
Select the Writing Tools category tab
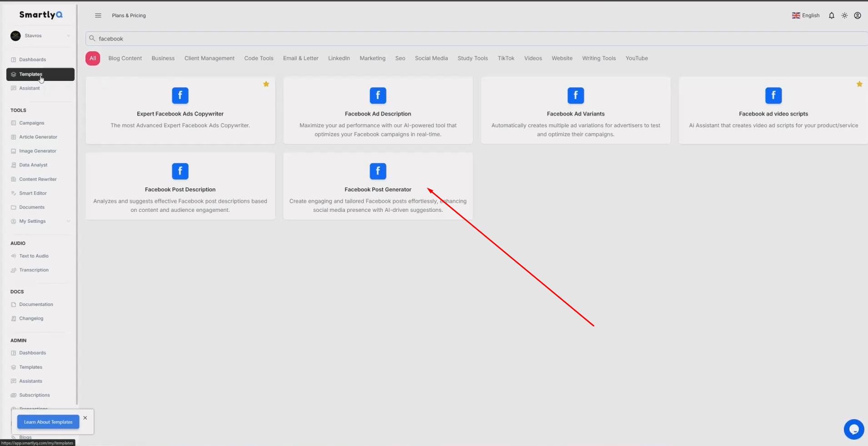point(599,58)
